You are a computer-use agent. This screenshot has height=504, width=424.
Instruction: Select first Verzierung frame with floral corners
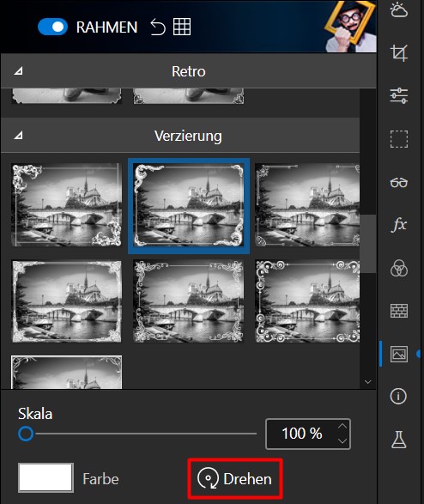[66, 204]
